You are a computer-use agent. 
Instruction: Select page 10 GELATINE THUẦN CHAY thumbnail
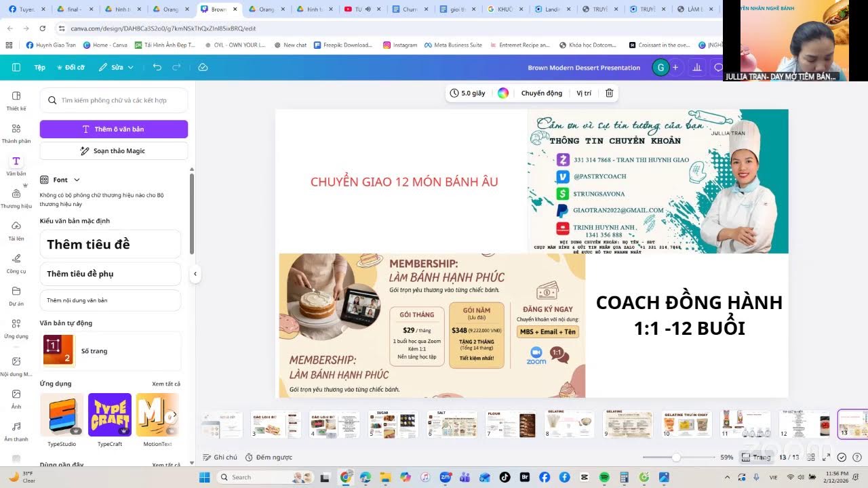pos(687,424)
